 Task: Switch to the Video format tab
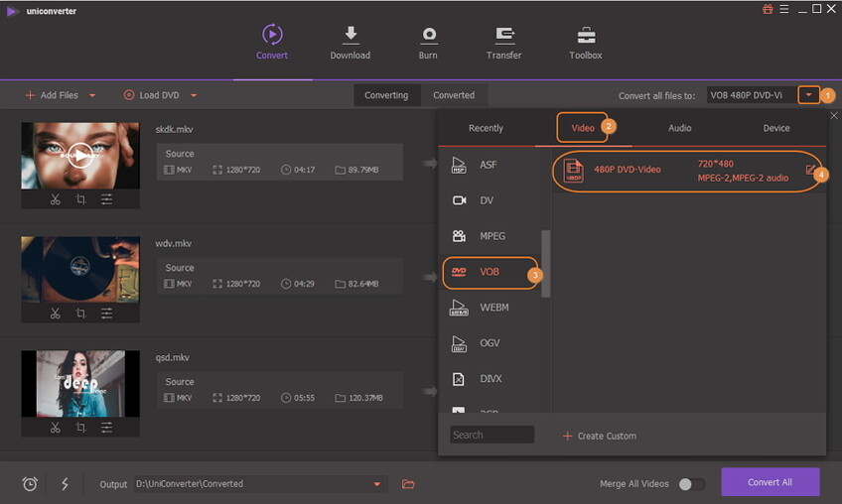pyautogui.click(x=583, y=128)
